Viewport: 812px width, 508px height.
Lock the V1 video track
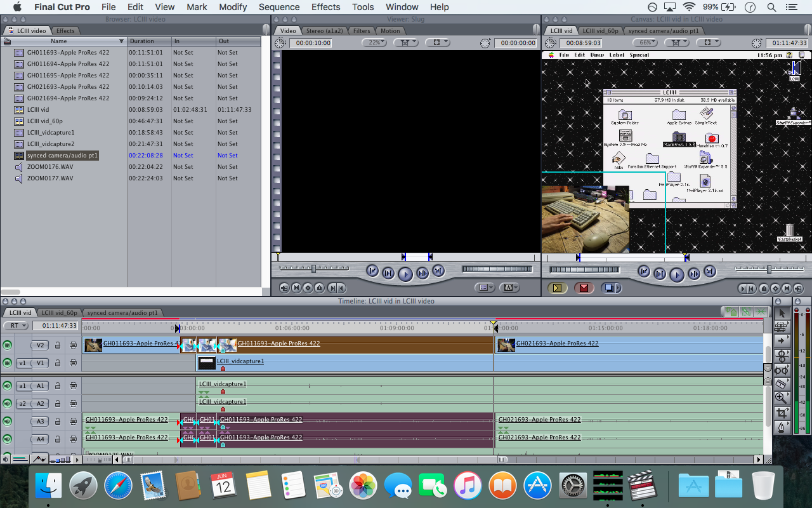58,363
